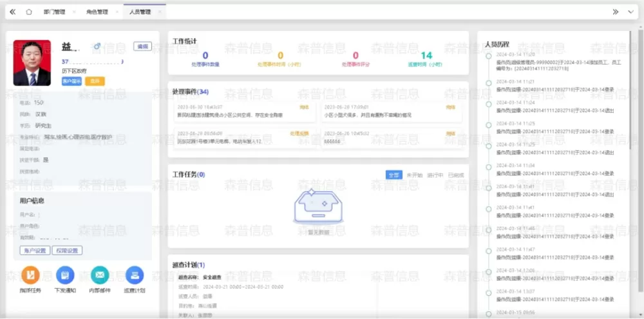644x319 pixels.
Task: Click the 汉族 ethnicity value
Action: point(41,114)
